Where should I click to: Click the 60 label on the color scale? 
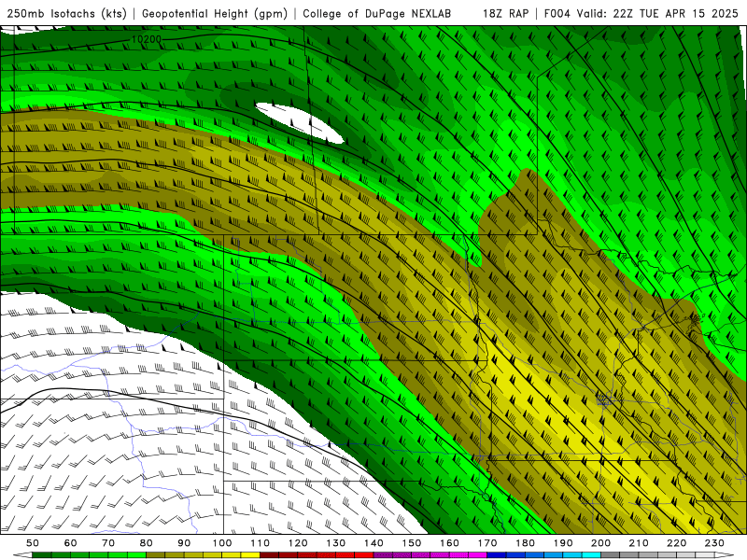[x=70, y=543]
